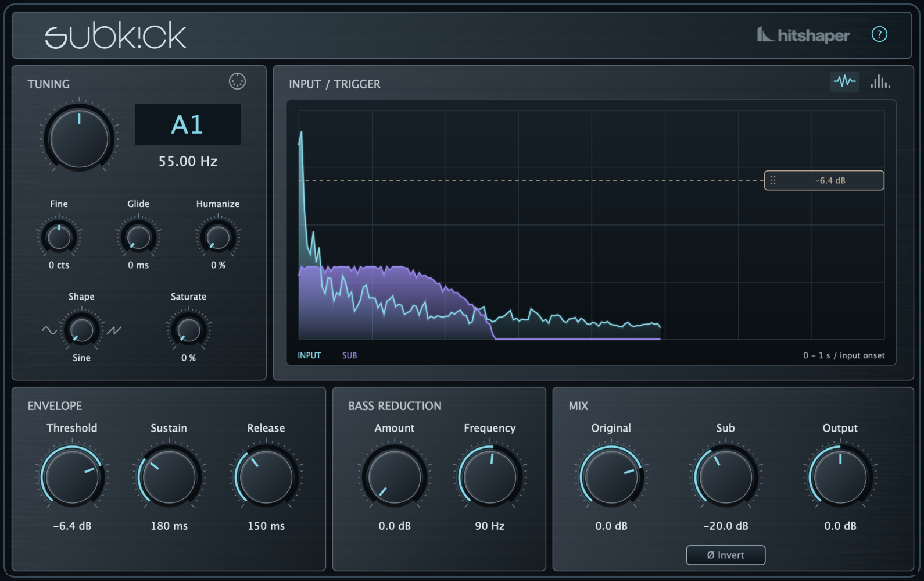Screen dimensions: 924x581
Task: Click the 0.0 dB Output value
Action: tap(840, 526)
